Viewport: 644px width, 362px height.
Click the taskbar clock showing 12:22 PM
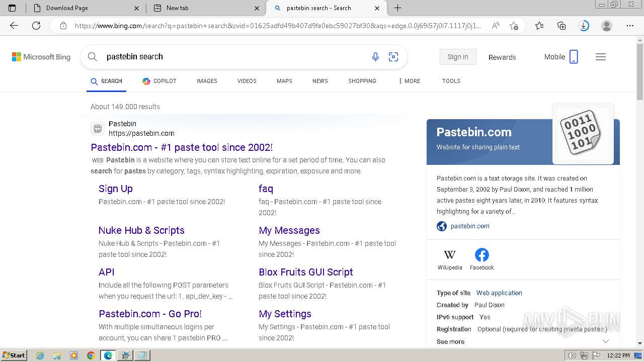[618, 355]
